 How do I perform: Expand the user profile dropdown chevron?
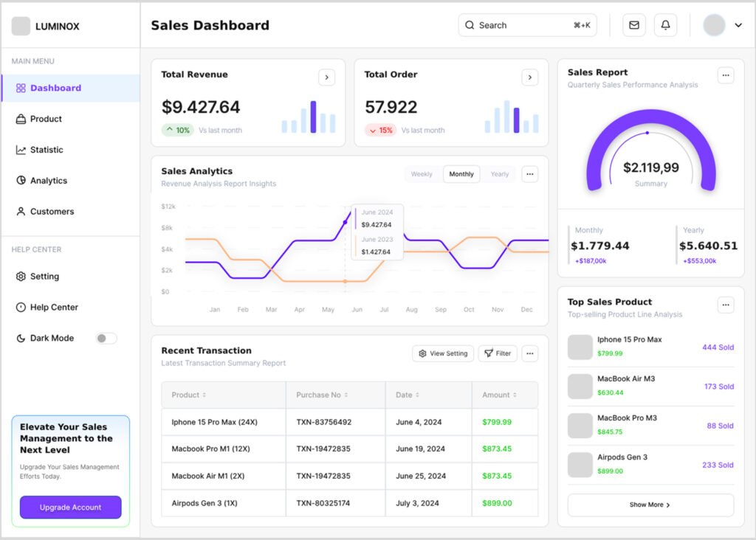click(x=738, y=25)
